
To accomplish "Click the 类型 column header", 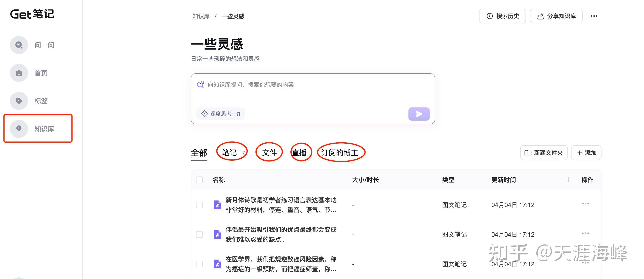I will [x=448, y=180].
